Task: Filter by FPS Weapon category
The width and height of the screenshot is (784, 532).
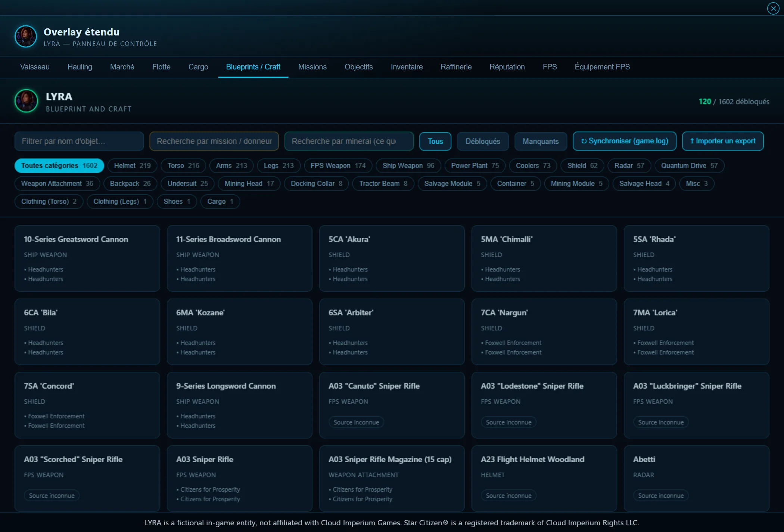Action: click(x=338, y=166)
